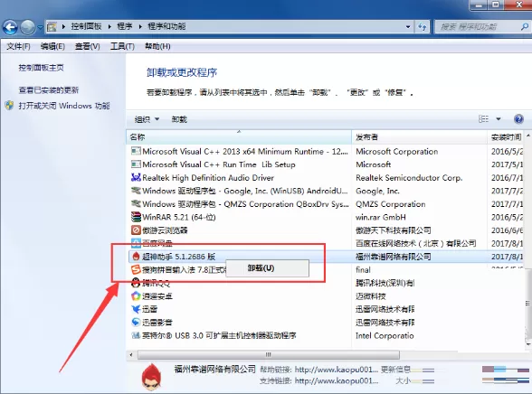Click the search magnifier icon
Viewport: 532px width, 394px height.
[x=524, y=26]
